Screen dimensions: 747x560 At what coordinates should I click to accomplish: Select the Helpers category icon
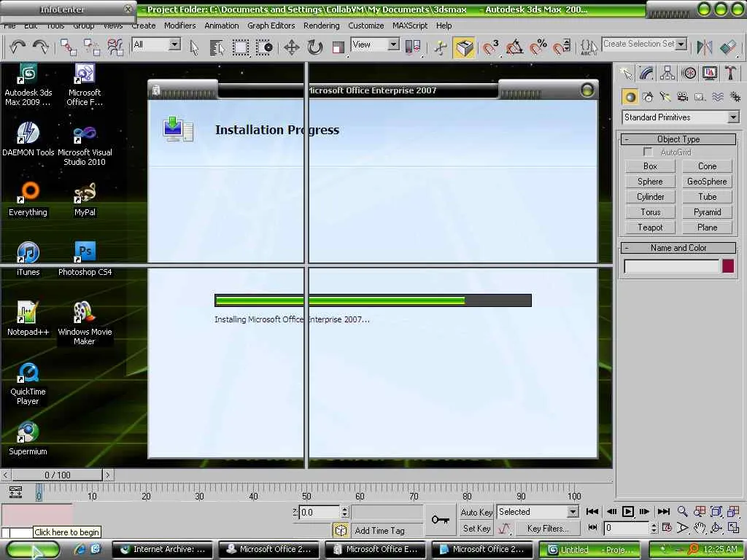pos(700,97)
